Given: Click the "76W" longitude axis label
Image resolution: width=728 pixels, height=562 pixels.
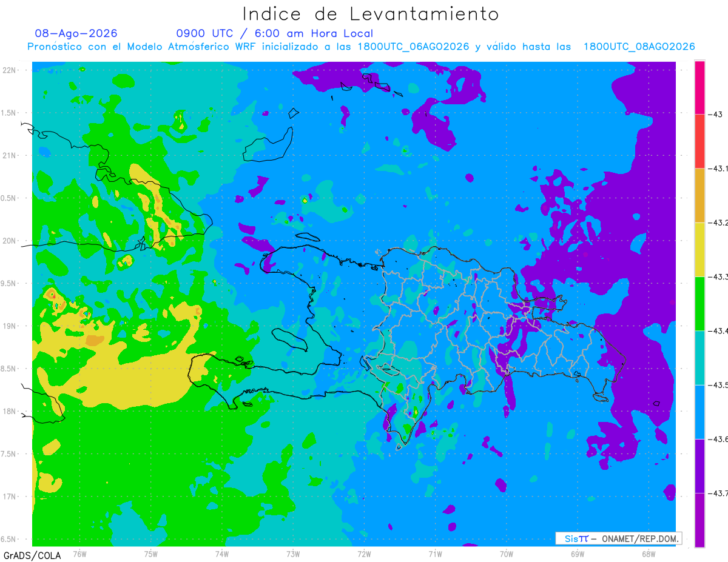Looking at the screenshot, I should click(x=79, y=554).
